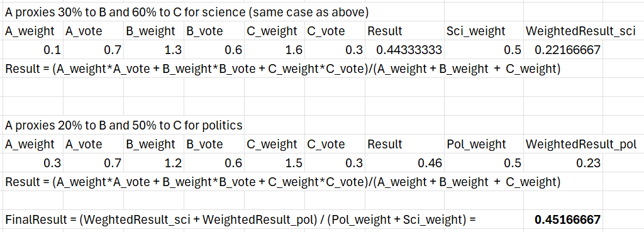
Task: Select the 0.5 value under Pol_weight
Action: tap(484, 163)
